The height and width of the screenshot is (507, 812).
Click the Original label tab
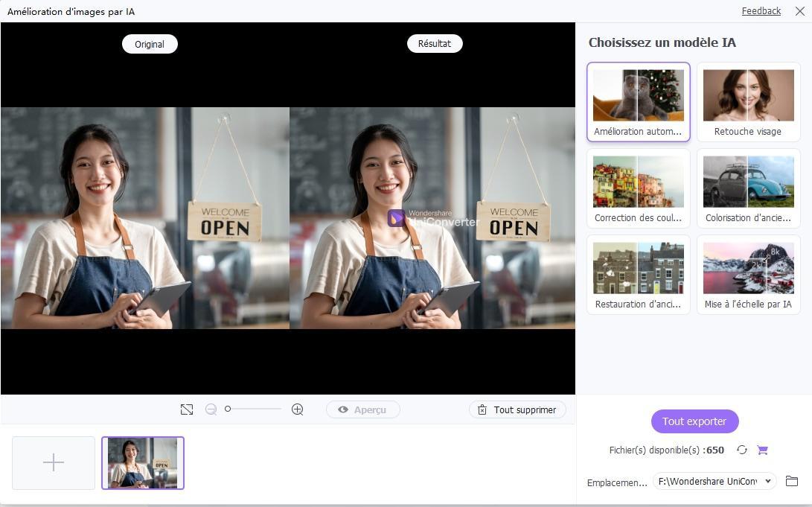150,44
